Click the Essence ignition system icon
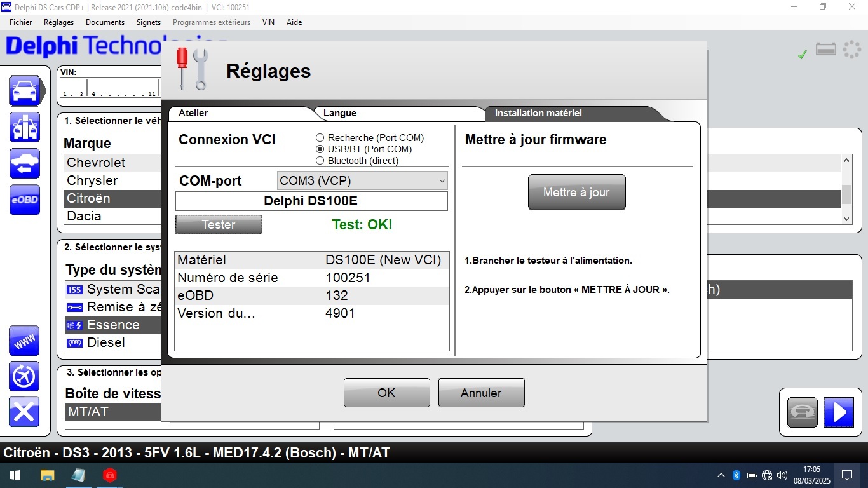 [x=74, y=325]
